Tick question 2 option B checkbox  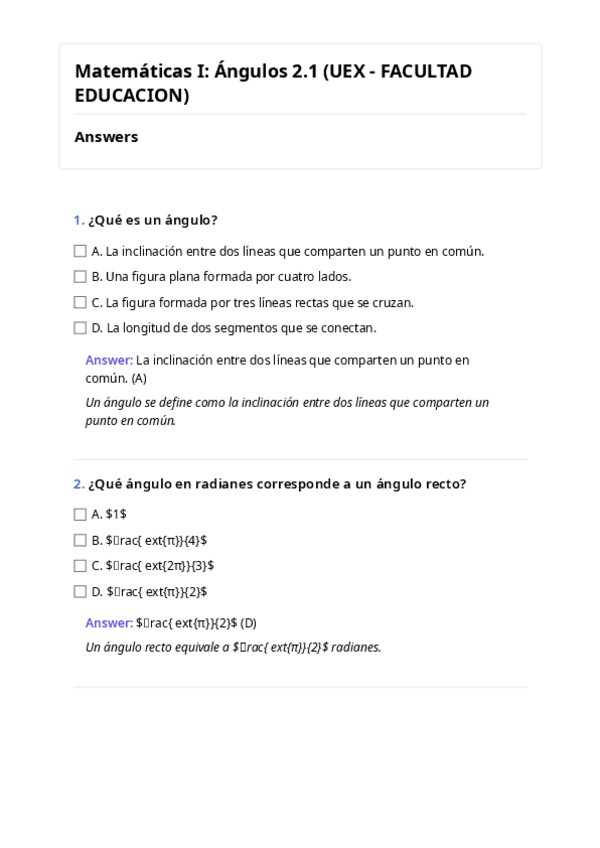80,540
